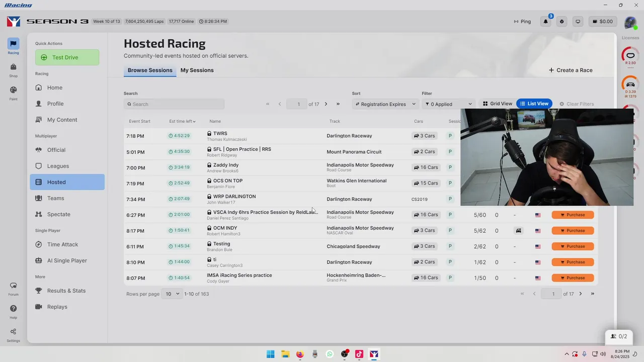
Task: Purchase content for IMSA iRacing Series practice
Action: [x=573, y=278]
